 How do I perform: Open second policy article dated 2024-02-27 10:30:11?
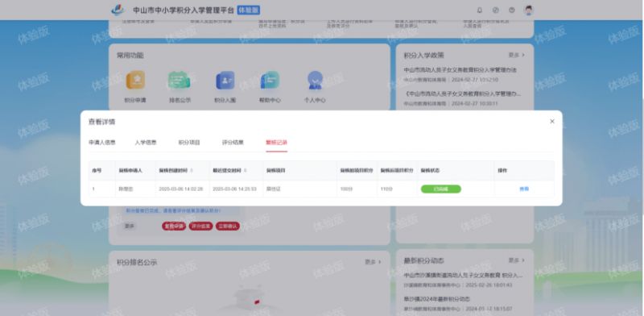462,94
